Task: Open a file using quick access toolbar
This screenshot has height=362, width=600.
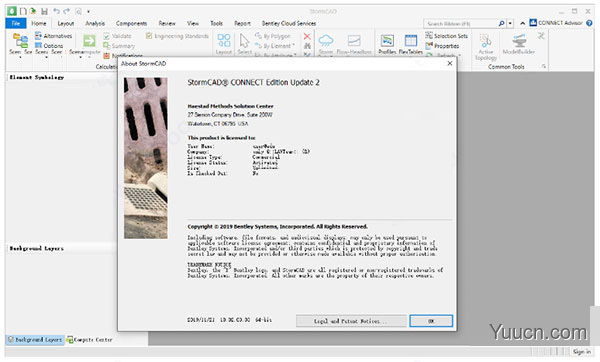Action: point(33,11)
